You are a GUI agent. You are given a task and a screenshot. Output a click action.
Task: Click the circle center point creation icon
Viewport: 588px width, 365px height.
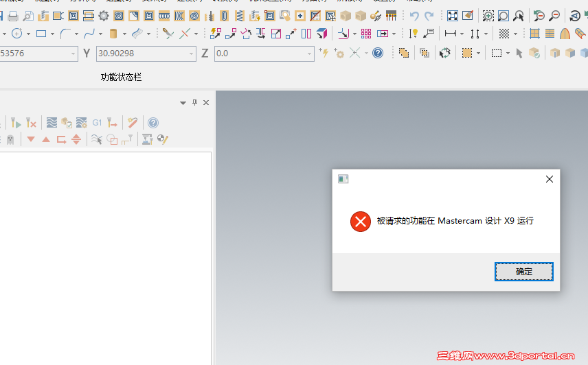click(x=17, y=34)
